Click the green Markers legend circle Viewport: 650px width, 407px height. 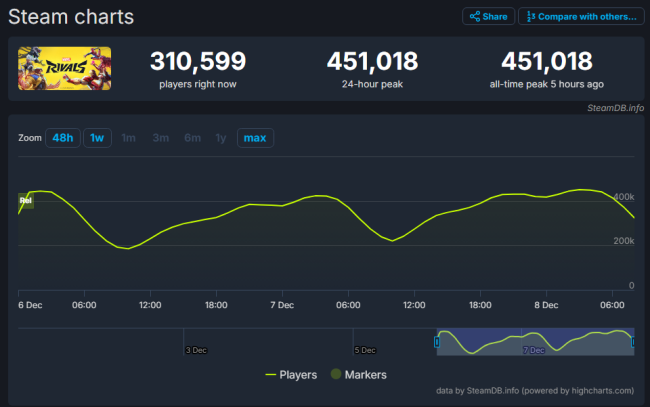click(336, 374)
